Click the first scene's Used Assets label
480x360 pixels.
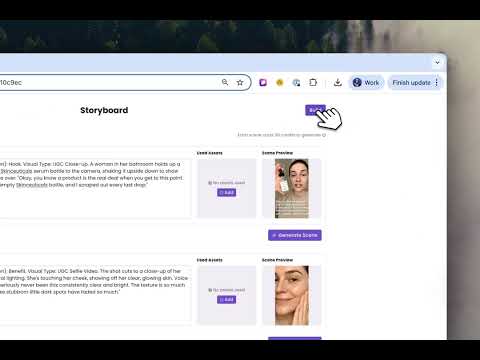click(x=210, y=153)
